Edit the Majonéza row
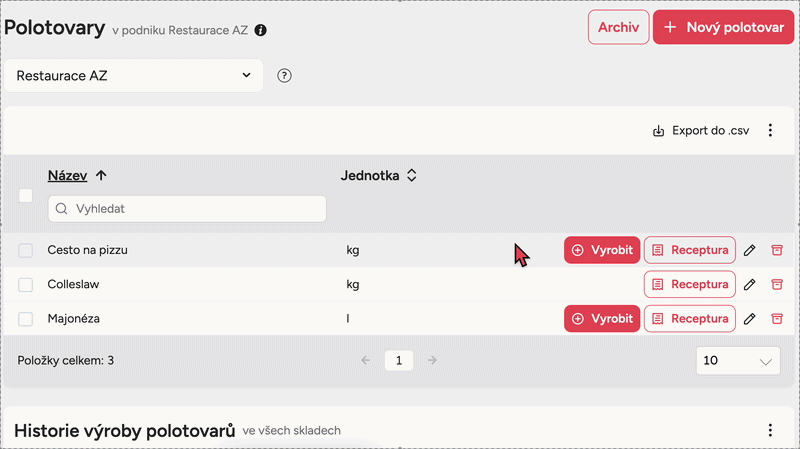The image size is (800, 449). click(x=749, y=319)
